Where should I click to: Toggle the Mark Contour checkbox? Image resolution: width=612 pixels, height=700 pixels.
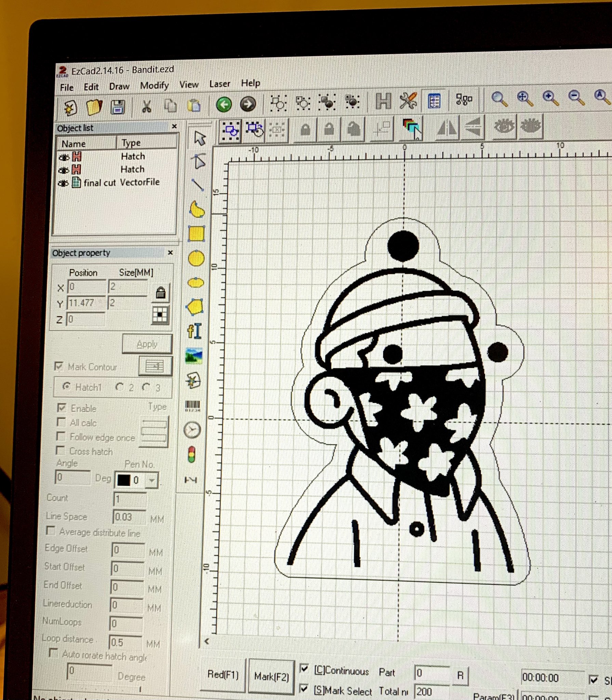click(x=58, y=367)
